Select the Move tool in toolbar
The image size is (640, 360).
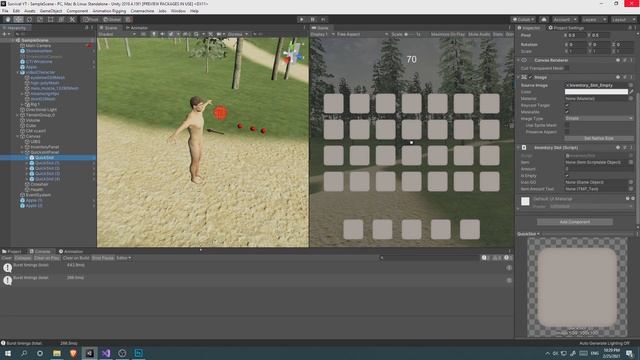point(18,19)
